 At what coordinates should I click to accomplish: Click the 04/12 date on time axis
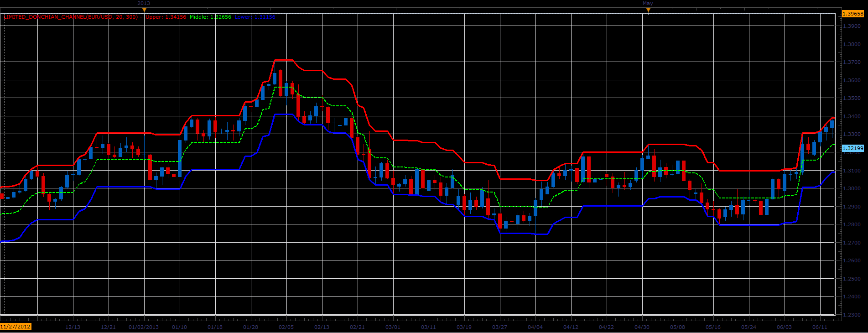pos(571,327)
